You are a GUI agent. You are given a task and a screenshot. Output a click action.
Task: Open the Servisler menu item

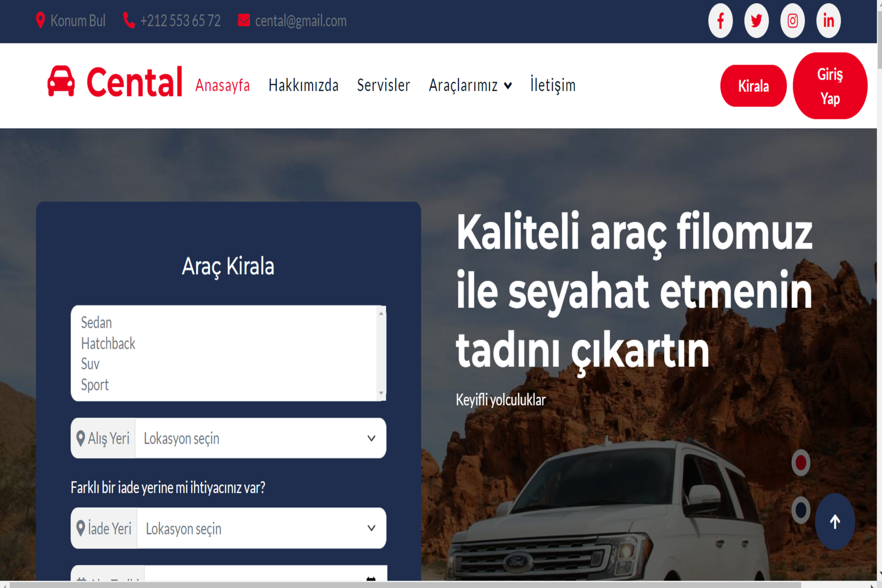point(383,85)
